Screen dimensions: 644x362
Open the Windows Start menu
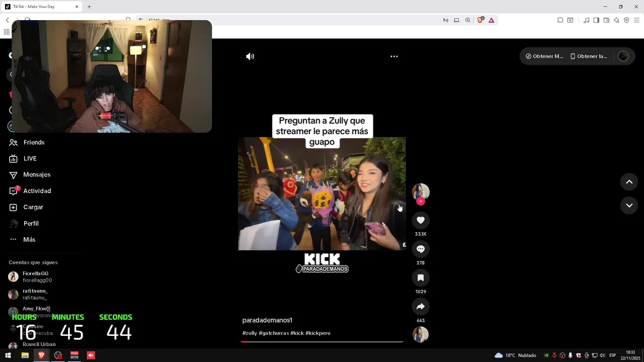point(8,355)
